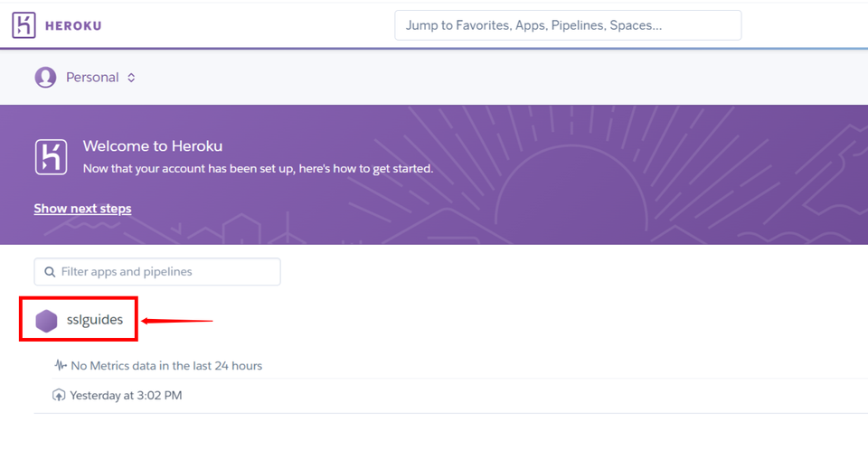This screenshot has height=450, width=868.
Task: Click the sslguides purple hexagon icon
Action: pos(46,321)
